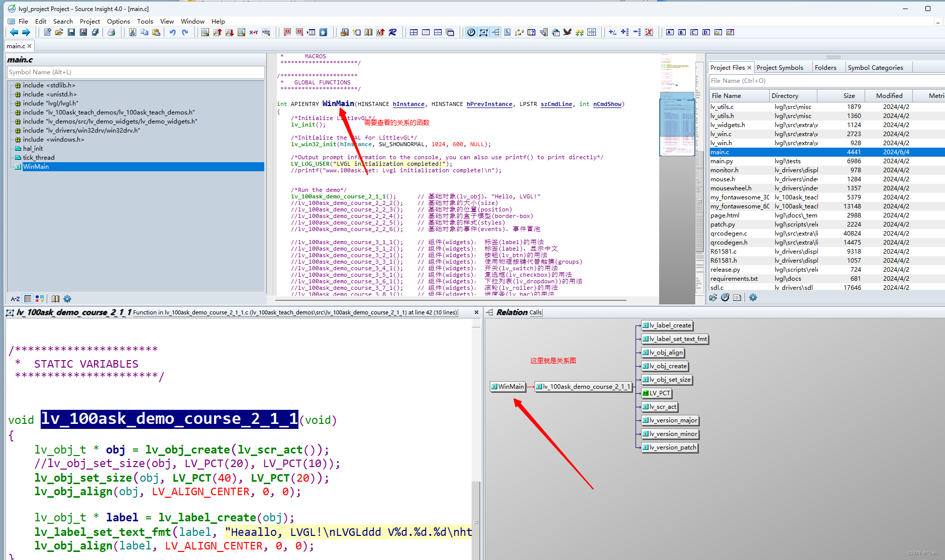This screenshot has height=560, width=945.
Task: Open the Search menu
Action: click(x=63, y=21)
